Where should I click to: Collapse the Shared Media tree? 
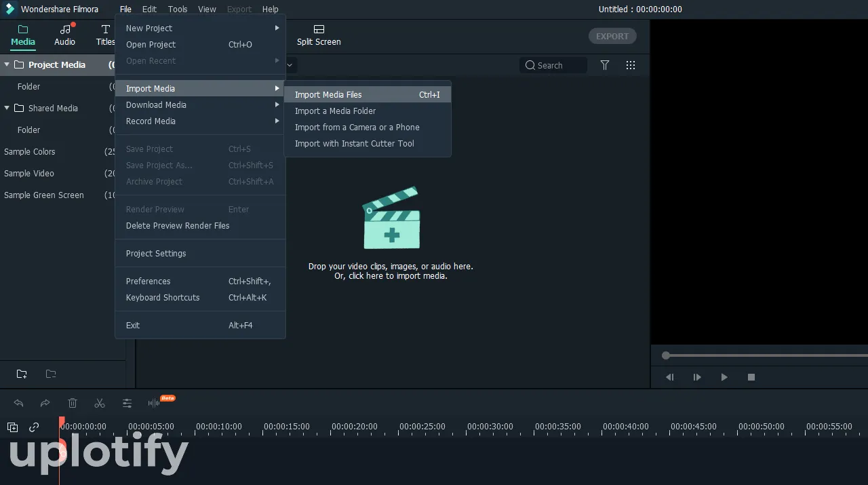pyautogui.click(x=7, y=108)
